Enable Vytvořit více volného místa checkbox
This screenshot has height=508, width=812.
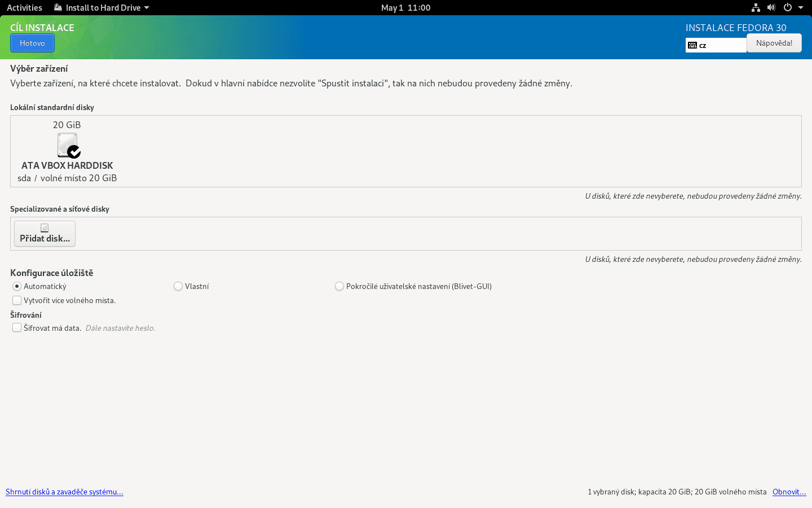[x=17, y=300]
